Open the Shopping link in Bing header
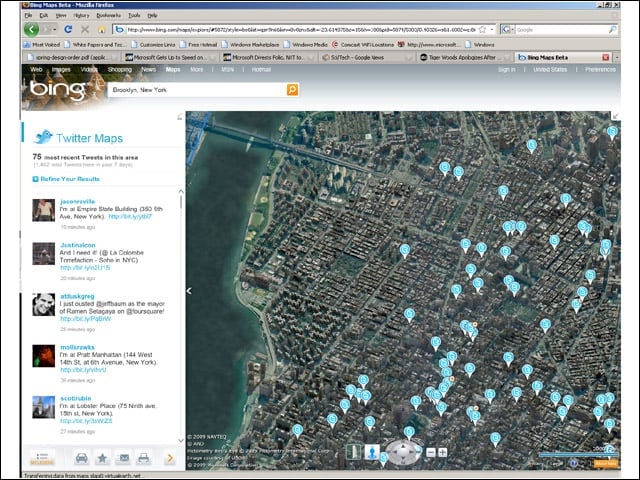Viewport: 640px width, 480px height. (x=120, y=69)
